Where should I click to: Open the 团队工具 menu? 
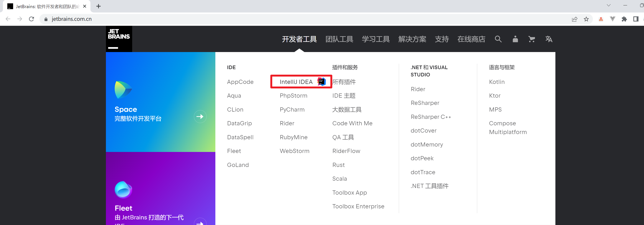pos(339,39)
